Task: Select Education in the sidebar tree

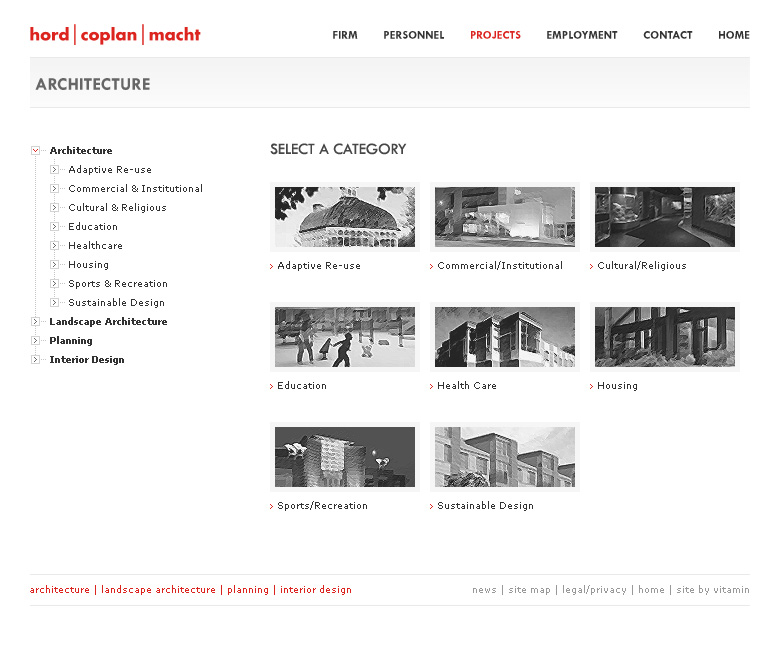Action: pyautogui.click(x=93, y=227)
